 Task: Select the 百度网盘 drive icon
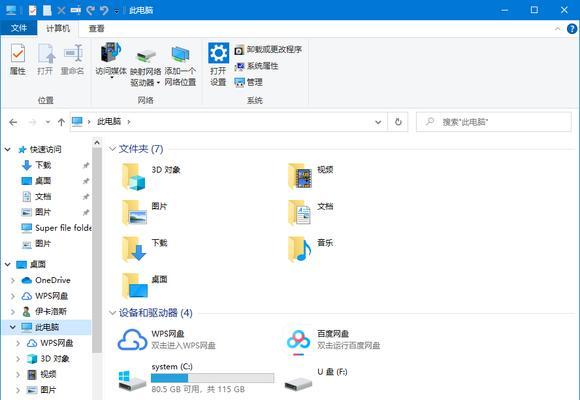[299, 340]
